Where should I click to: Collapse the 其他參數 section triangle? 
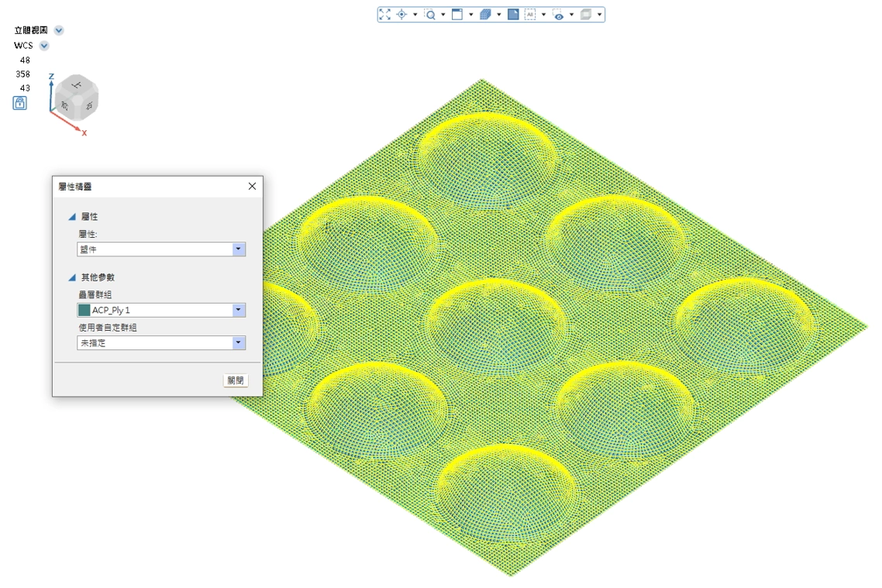point(72,277)
